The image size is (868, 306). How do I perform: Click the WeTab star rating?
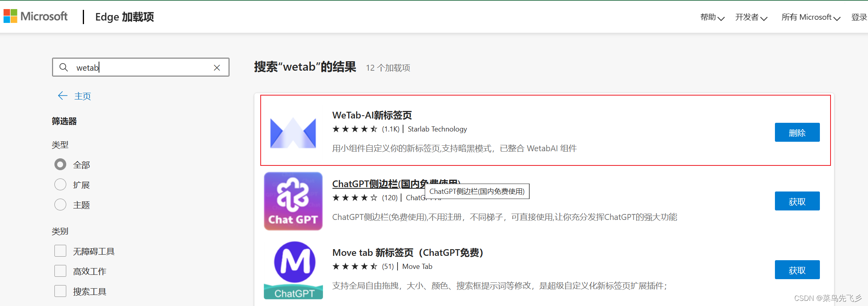[x=355, y=129]
